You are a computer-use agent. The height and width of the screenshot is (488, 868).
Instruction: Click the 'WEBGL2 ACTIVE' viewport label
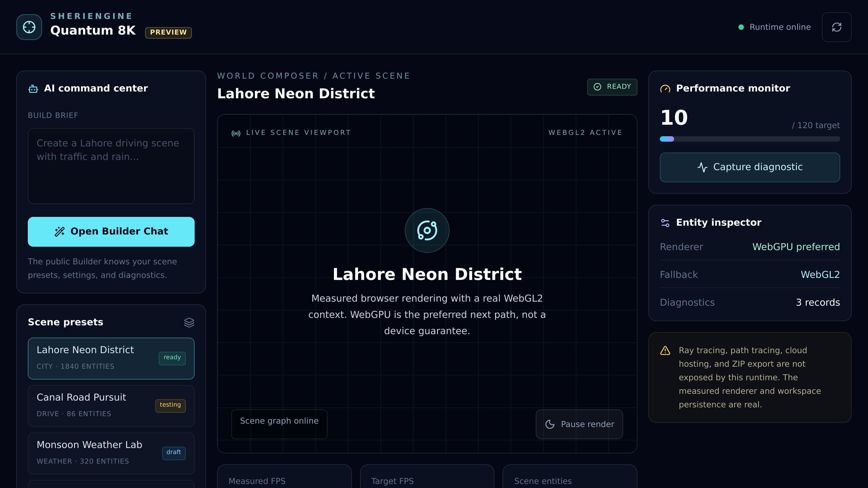coord(586,133)
